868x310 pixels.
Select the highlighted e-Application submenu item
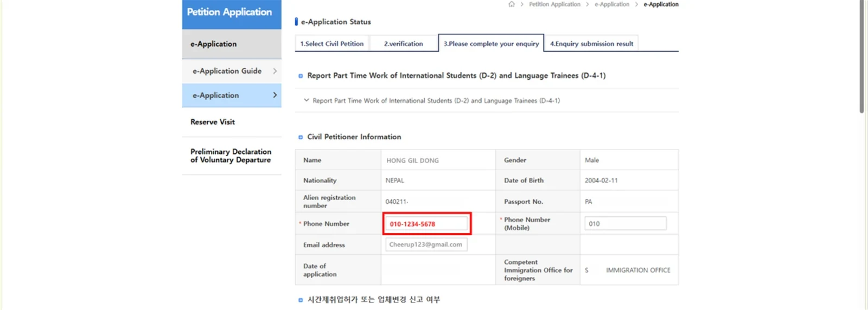[232, 95]
